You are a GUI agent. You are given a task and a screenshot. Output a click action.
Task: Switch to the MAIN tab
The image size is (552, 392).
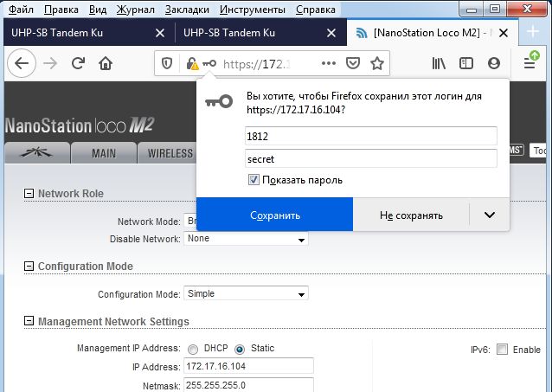click(104, 153)
